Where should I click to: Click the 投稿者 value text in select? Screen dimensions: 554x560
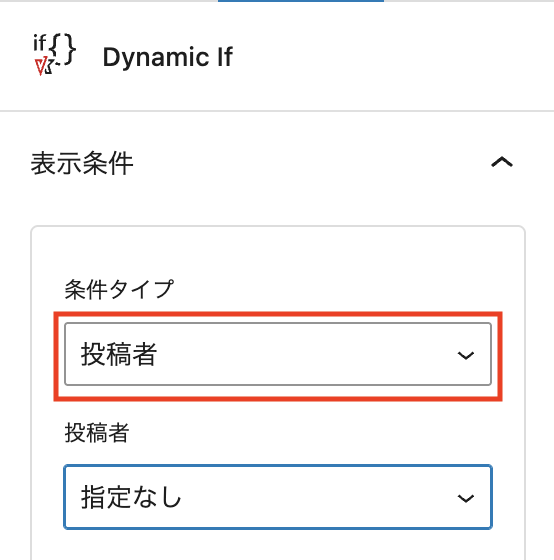pyautogui.click(x=119, y=354)
